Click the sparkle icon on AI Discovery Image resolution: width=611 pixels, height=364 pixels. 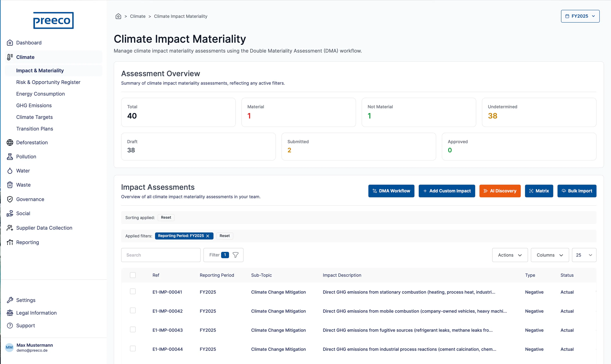[x=485, y=191]
